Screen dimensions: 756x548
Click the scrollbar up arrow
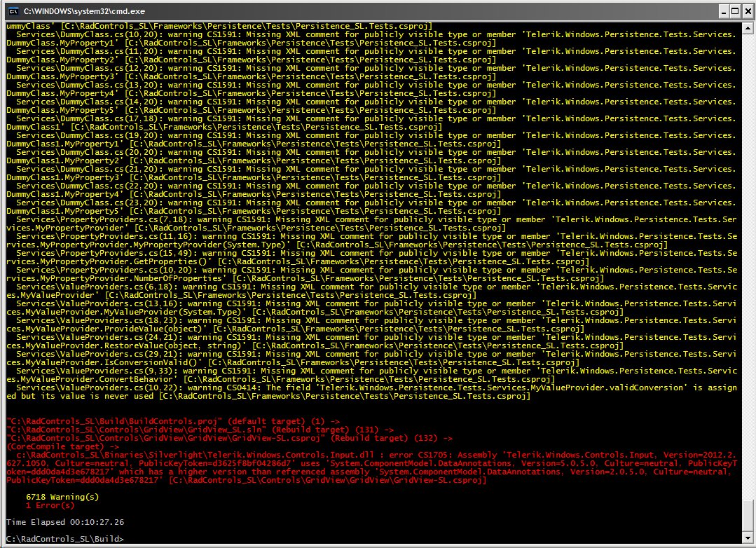coord(748,27)
